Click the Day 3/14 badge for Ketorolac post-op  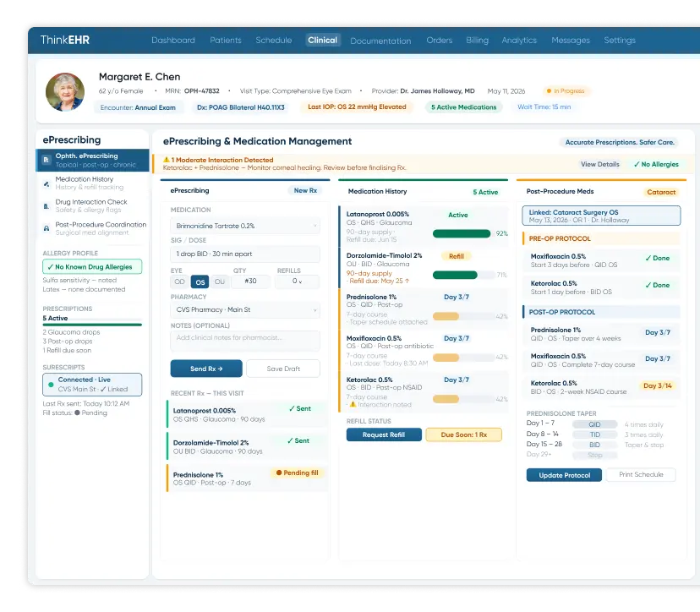coord(657,385)
